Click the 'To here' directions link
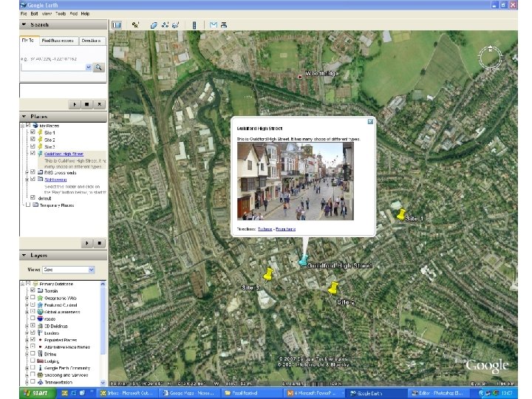532x399 pixels. [265, 230]
